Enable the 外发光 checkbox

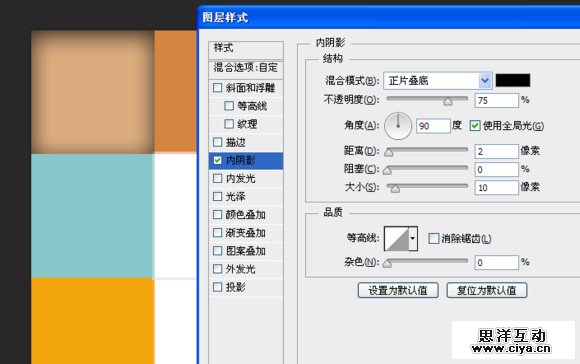218,269
